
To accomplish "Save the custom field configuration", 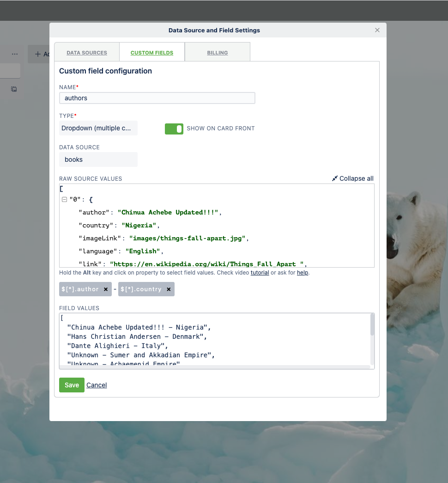I will (x=72, y=385).
